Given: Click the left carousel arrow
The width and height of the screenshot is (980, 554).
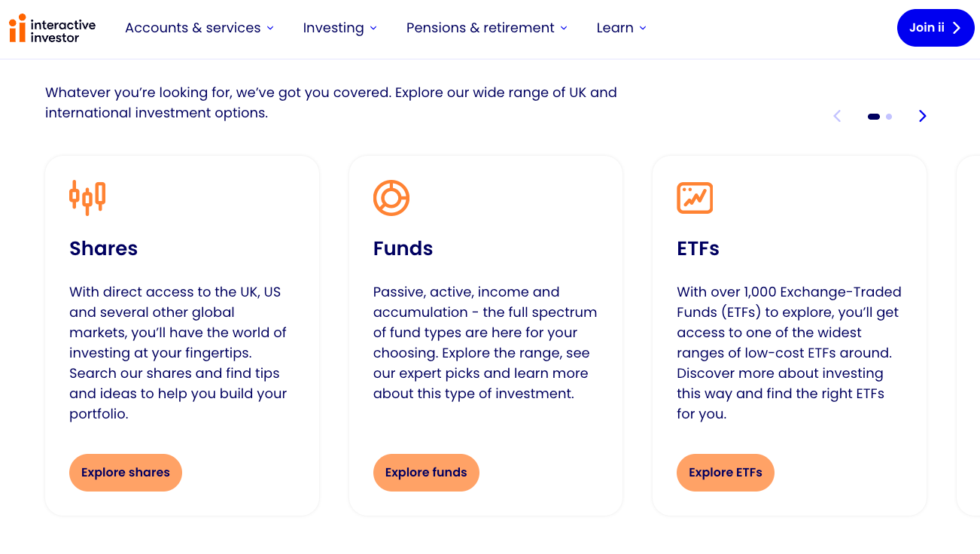Looking at the screenshot, I should pyautogui.click(x=837, y=116).
